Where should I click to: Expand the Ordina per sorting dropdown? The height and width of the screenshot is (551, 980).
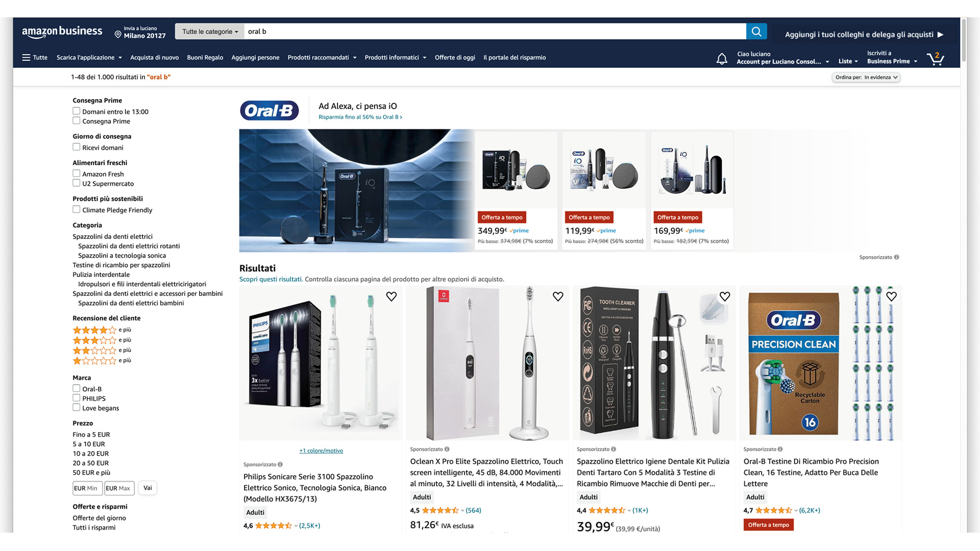(866, 78)
